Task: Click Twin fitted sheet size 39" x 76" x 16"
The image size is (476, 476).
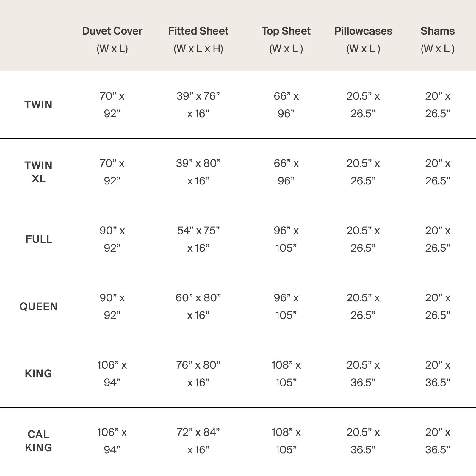Action: (x=198, y=105)
